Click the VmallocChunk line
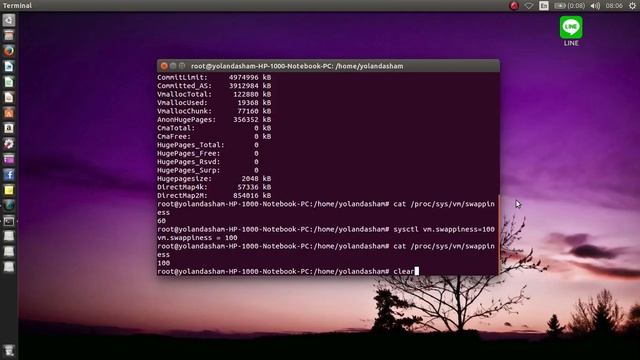The height and width of the screenshot is (360, 640). (x=214, y=111)
